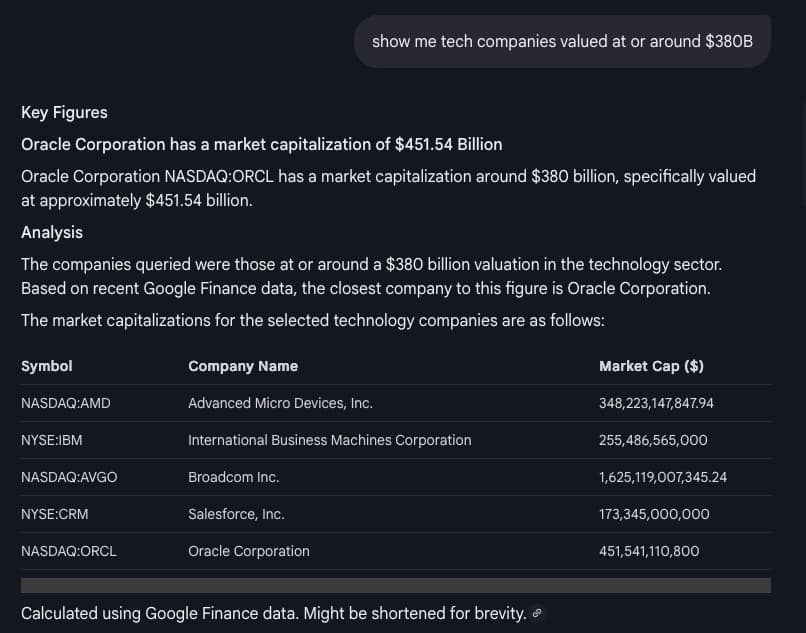Click International Business Machines Corporation row name
This screenshot has width=806, height=633.
point(329,440)
